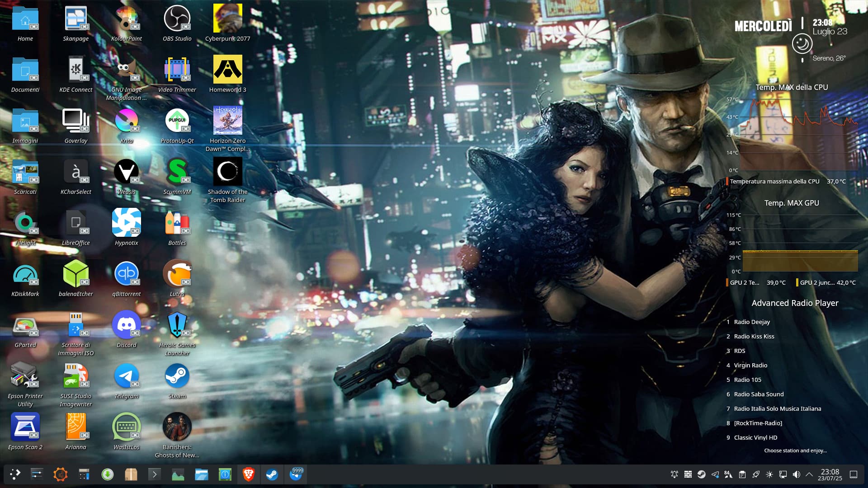Select Radio Italia Solo Musica Italiana
This screenshot has width=868, height=488.
click(778, 408)
